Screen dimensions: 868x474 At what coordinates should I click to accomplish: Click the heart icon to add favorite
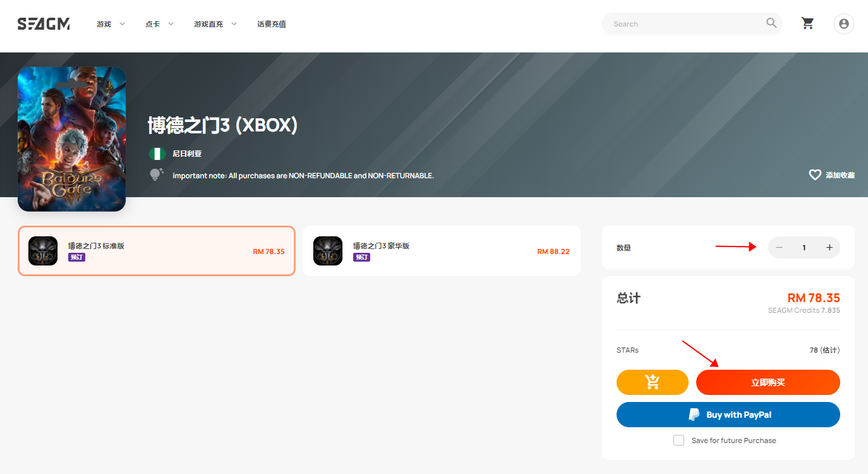pos(815,174)
